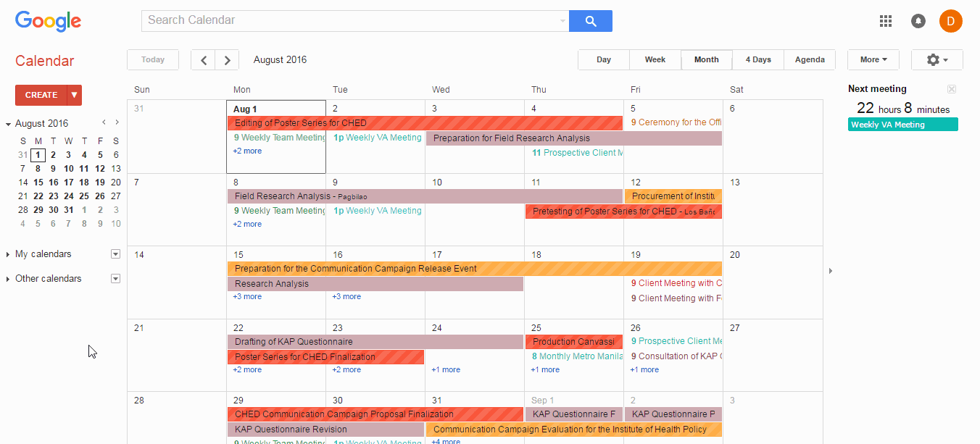The image size is (980, 444).
Task: Open the More dropdown
Action: tap(873, 60)
